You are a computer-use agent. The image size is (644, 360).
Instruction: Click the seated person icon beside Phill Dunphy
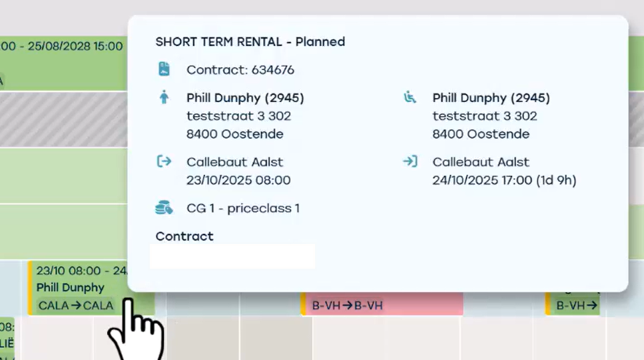[410, 98]
